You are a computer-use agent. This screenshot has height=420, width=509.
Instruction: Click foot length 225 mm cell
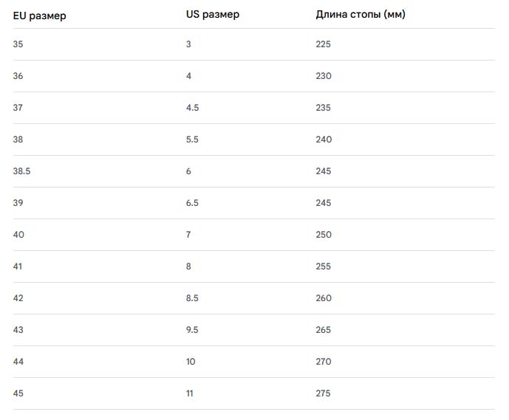323,44
